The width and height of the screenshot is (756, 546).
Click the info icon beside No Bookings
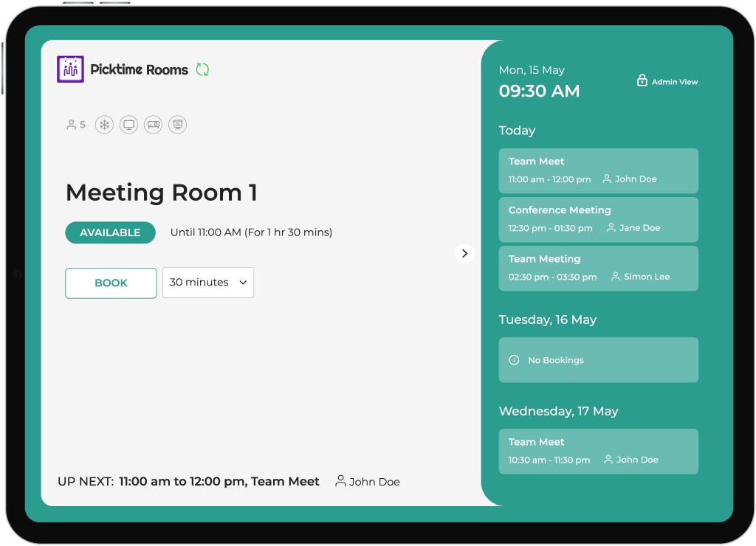pyautogui.click(x=514, y=360)
